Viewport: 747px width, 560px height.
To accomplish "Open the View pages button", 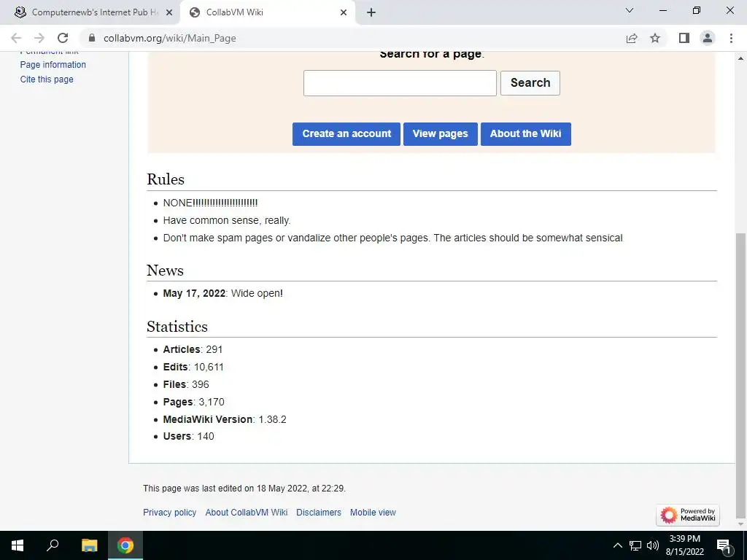I will click(440, 134).
